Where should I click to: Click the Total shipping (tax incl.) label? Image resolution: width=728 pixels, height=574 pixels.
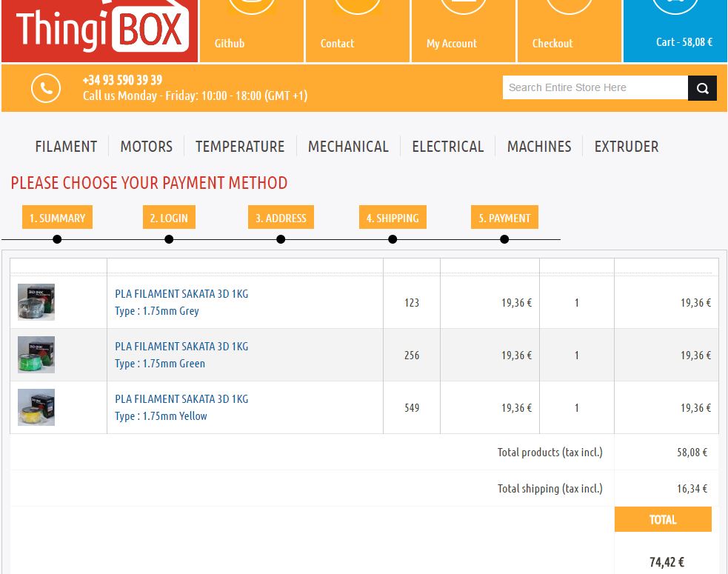[550, 489]
